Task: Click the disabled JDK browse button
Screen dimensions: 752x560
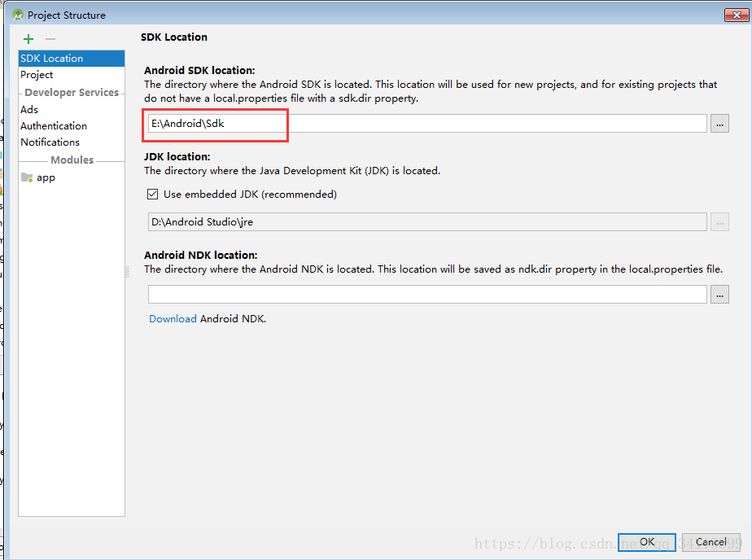Action: pyautogui.click(x=719, y=222)
